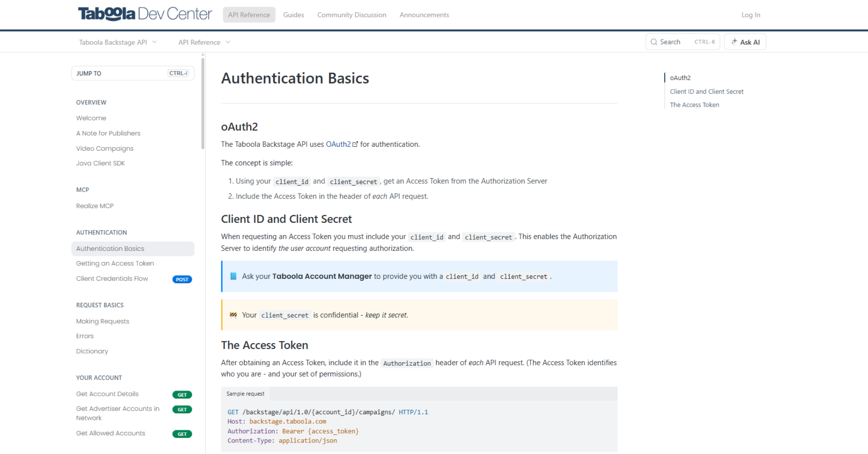The height and width of the screenshot is (454, 868).
Task: Click the Search box
Action: coord(683,42)
